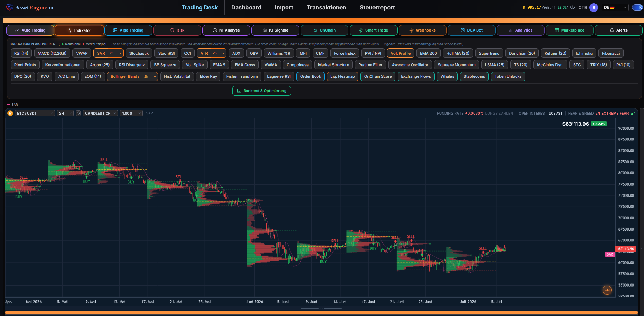The width and height of the screenshot is (644, 316).
Task: Click the K=995.17 balance text
Action: pos(532,7)
